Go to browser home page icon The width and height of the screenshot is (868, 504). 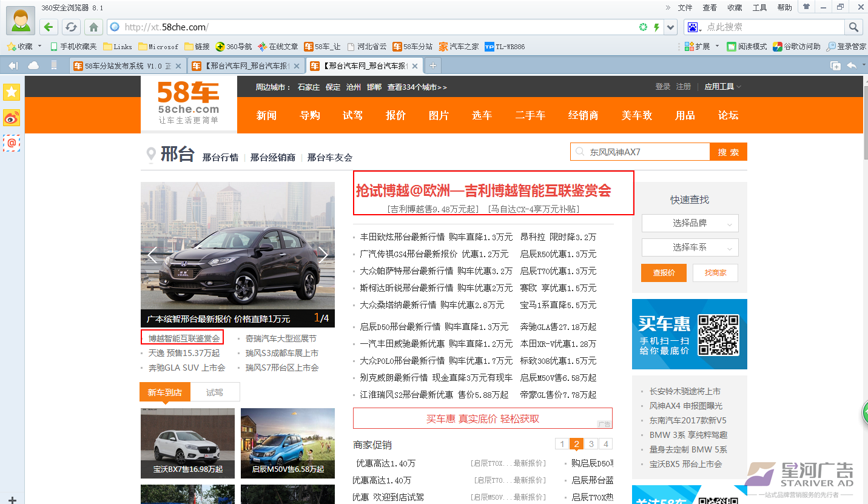click(x=93, y=27)
